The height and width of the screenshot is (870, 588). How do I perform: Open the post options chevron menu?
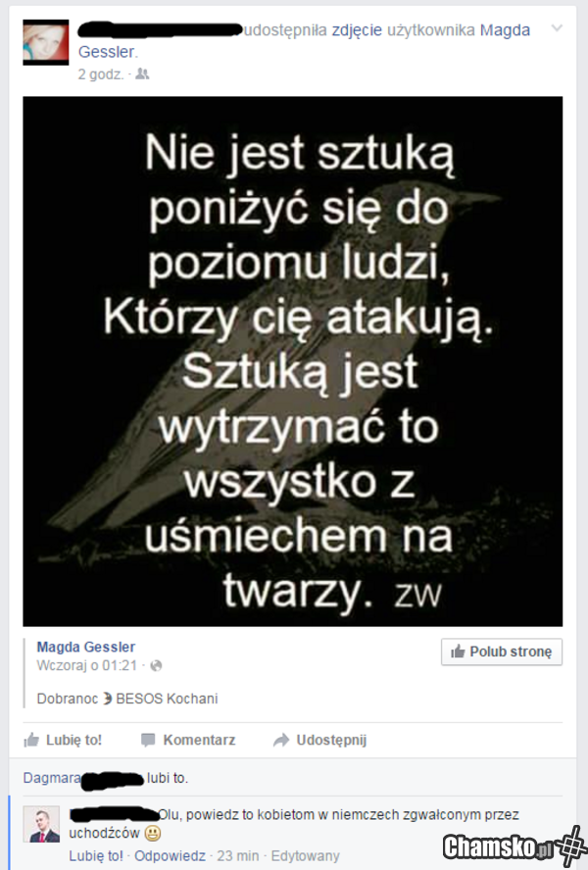pos(557,27)
